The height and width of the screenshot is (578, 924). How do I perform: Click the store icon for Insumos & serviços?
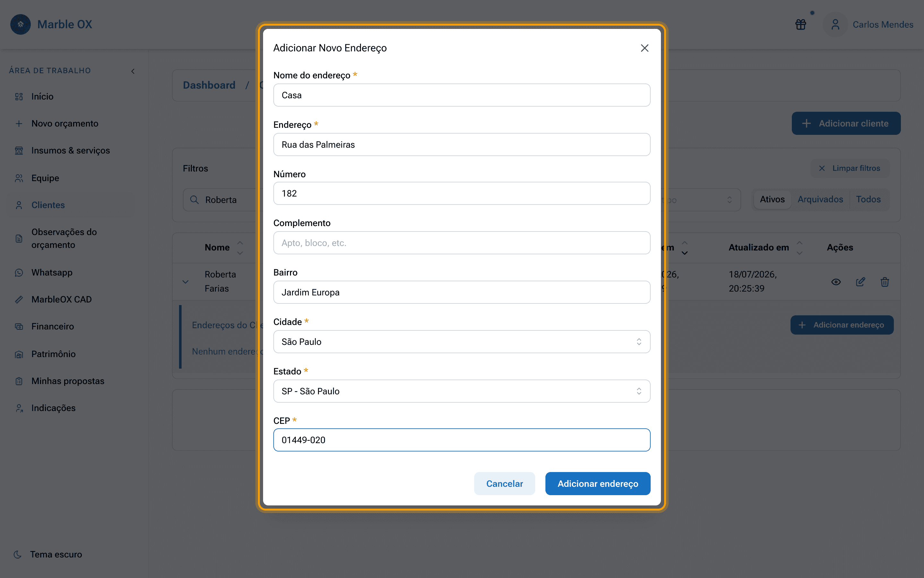19,151
